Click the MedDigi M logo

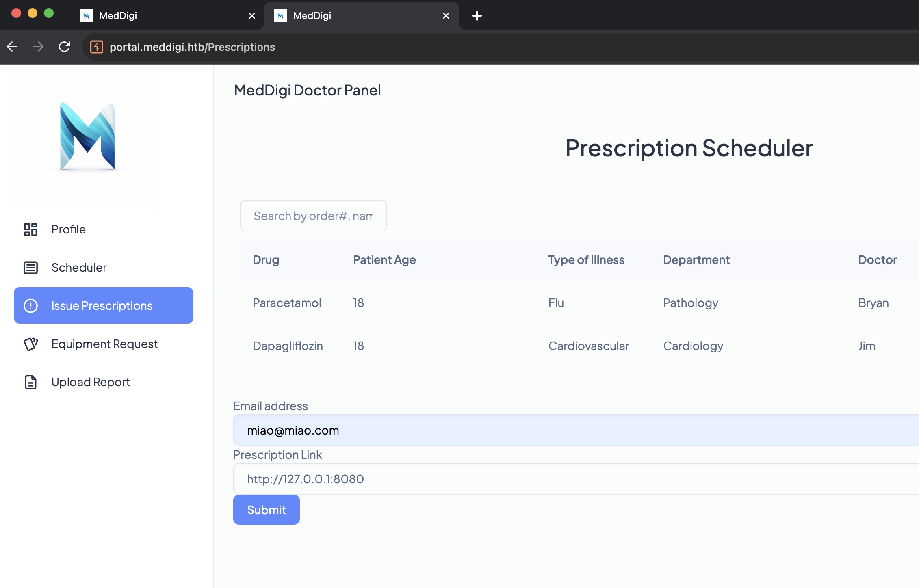click(x=87, y=136)
